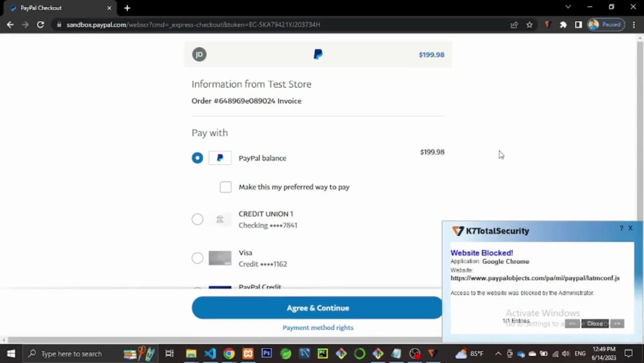Open the Payment method rights link

318,328
